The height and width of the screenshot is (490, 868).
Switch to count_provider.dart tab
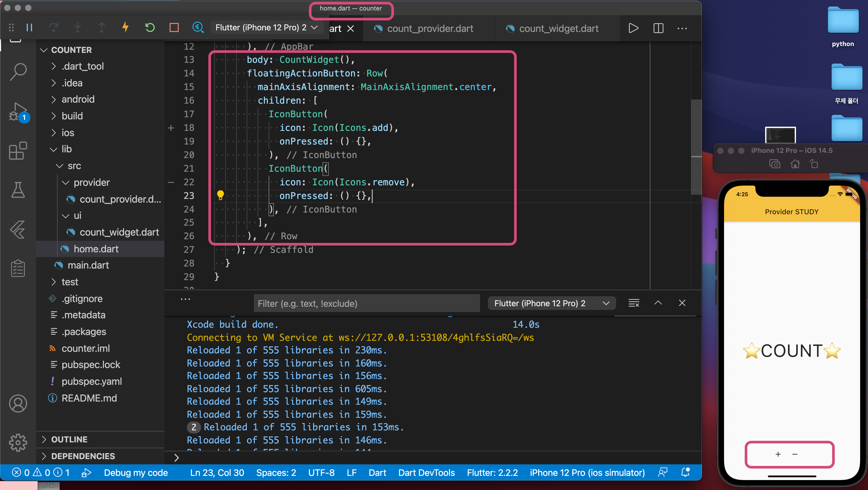[x=430, y=29]
